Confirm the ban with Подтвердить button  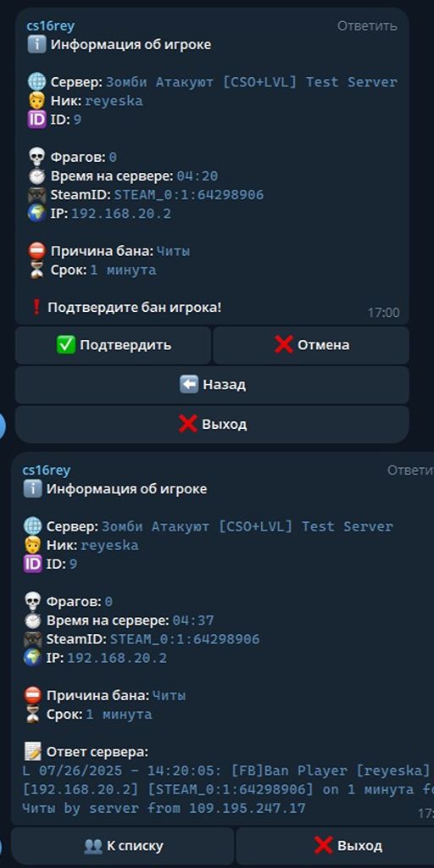point(113,345)
